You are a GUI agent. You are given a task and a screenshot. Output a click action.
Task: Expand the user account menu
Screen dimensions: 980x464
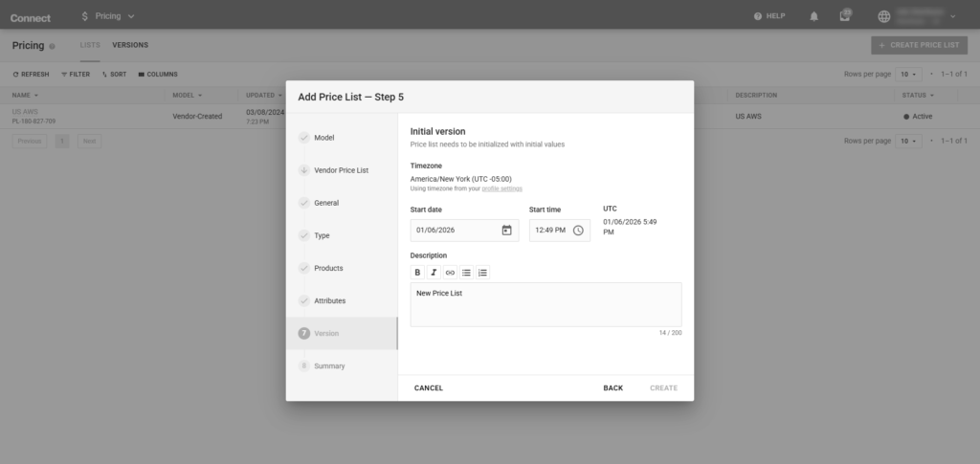[x=952, y=16]
